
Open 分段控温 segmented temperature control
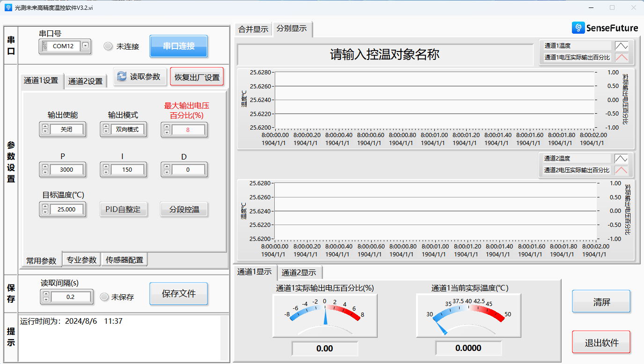184,209
